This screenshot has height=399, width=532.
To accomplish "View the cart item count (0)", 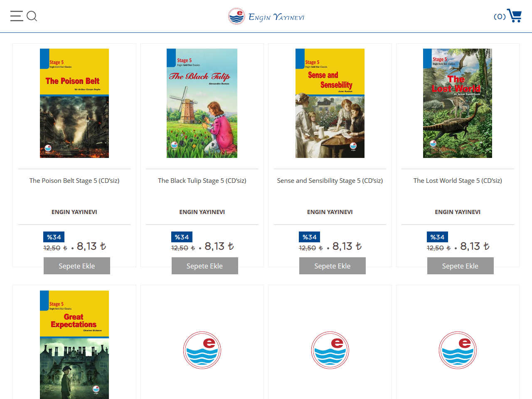I will point(500,17).
